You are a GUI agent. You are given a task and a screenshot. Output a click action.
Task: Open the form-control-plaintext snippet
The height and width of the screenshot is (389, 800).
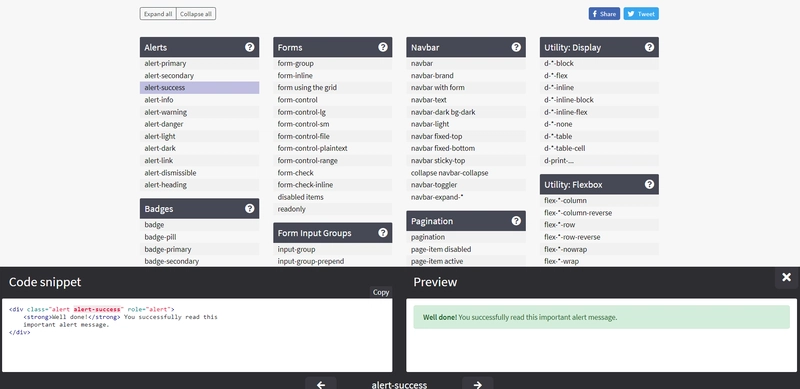(x=333, y=148)
